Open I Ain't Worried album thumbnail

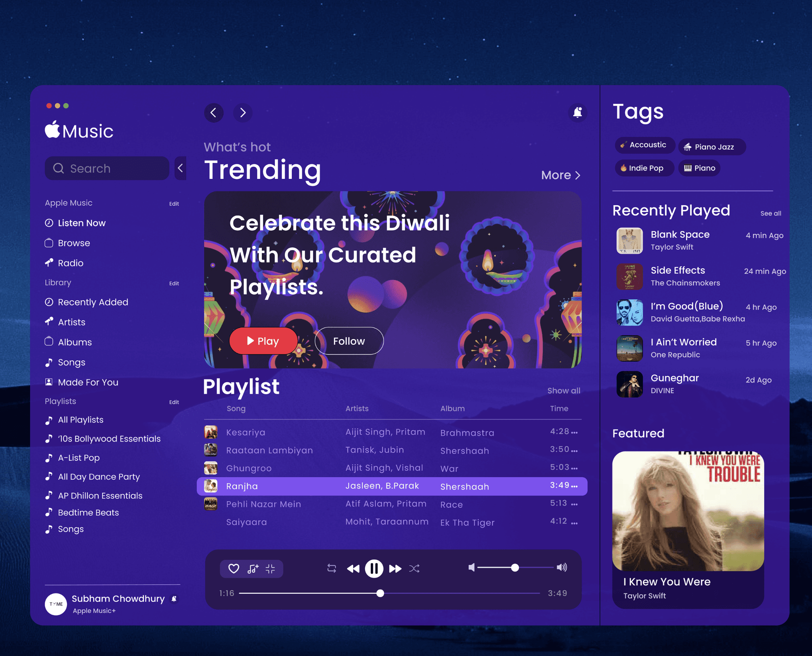coord(630,348)
